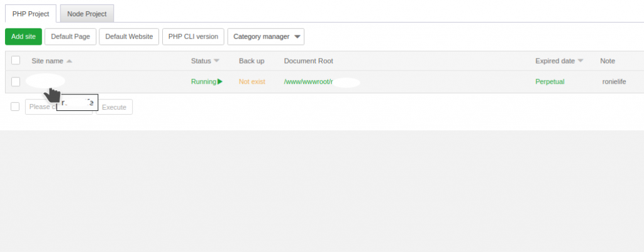
Task: Open the Category manager dropdown
Action: click(265, 37)
